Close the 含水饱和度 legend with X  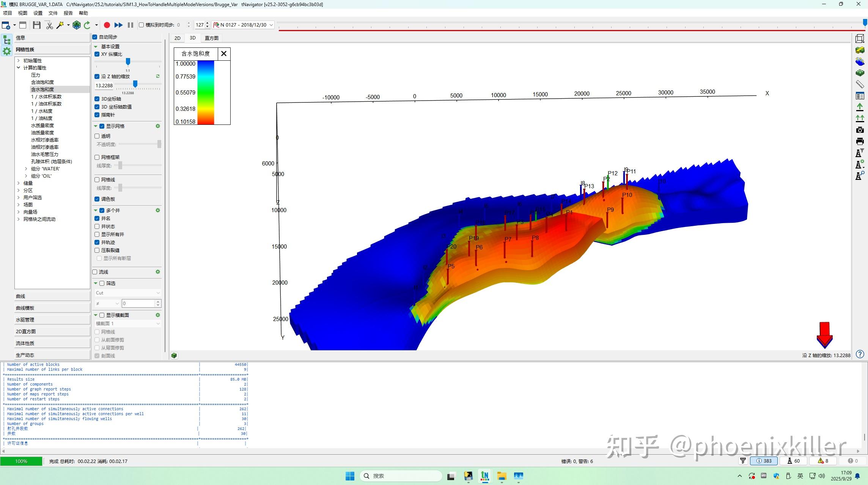pyautogui.click(x=224, y=54)
